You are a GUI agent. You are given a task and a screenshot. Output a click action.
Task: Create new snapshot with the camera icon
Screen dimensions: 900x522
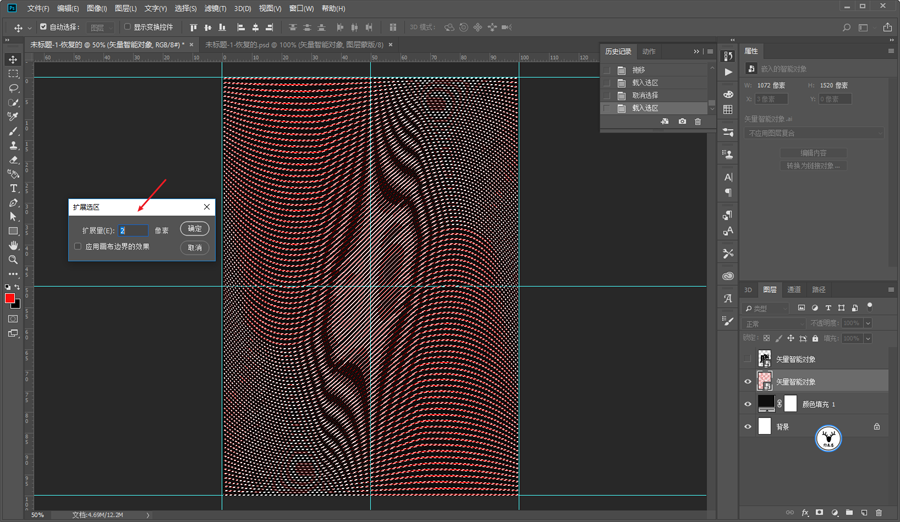(x=682, y=122)
